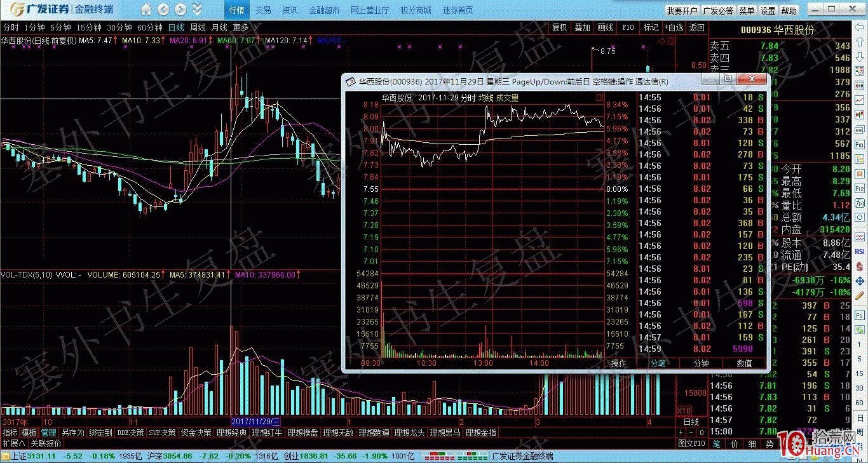
Task: Click the 模板 tab at bottom
Action: pos(30,433)
